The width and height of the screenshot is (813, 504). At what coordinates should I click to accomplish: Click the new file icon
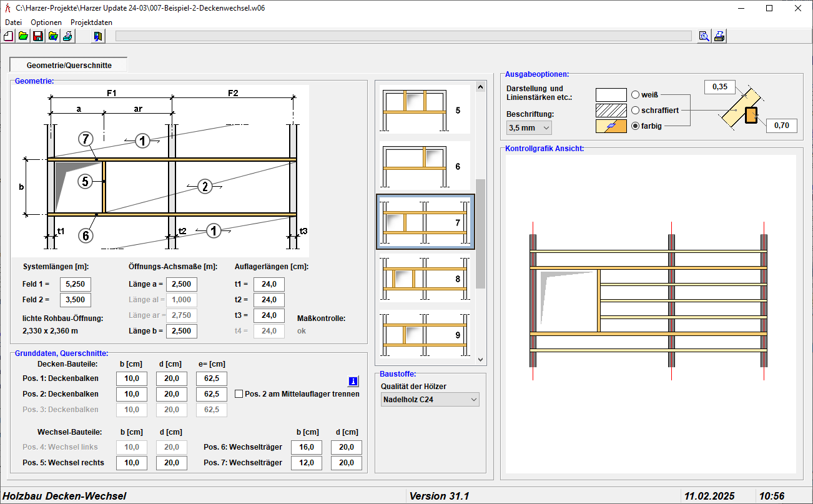pyautogui.click(x=9, y=36)
